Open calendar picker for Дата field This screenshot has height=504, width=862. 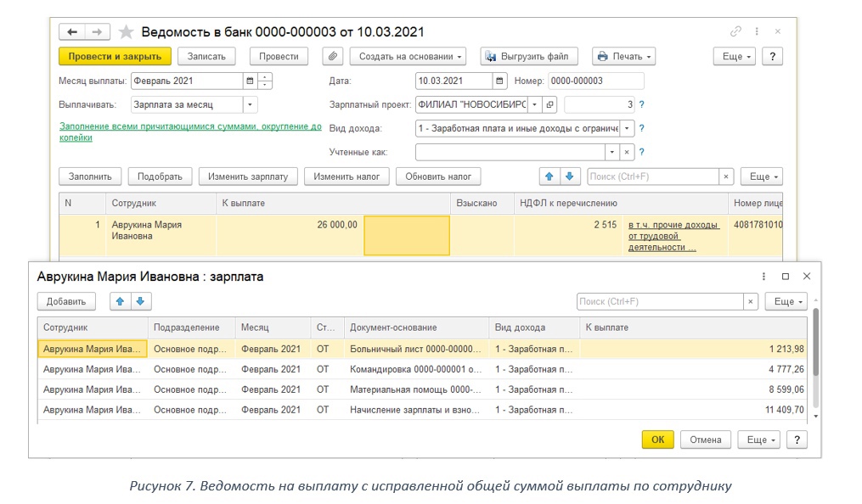click(499, 81)
